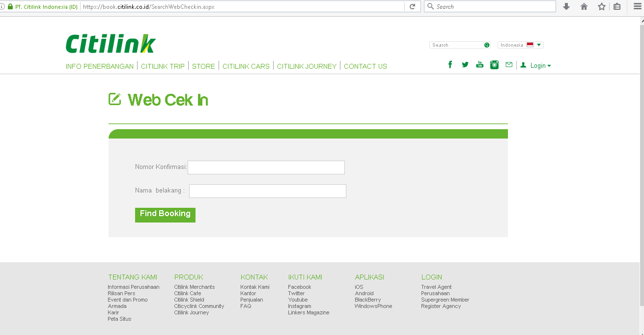644x335 pixels.
Task: Open WindowsPhone app link
Action: 373,306
